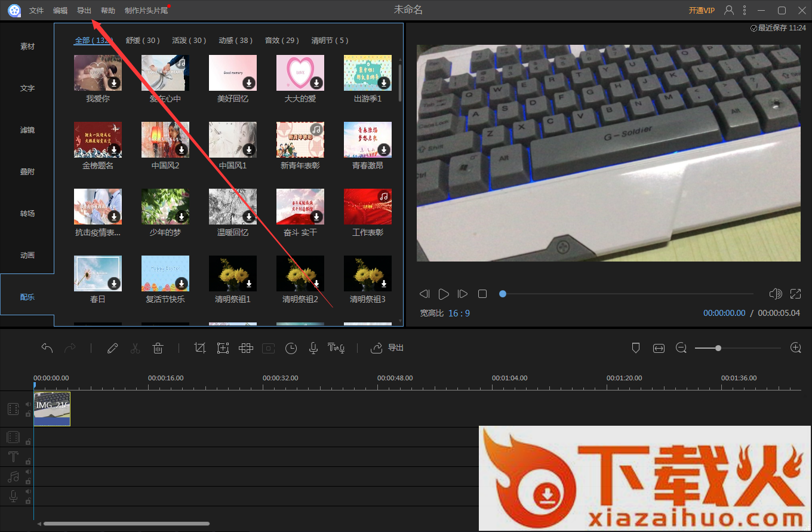Click the pencil edit tool icon

click(x=112, y=348)
